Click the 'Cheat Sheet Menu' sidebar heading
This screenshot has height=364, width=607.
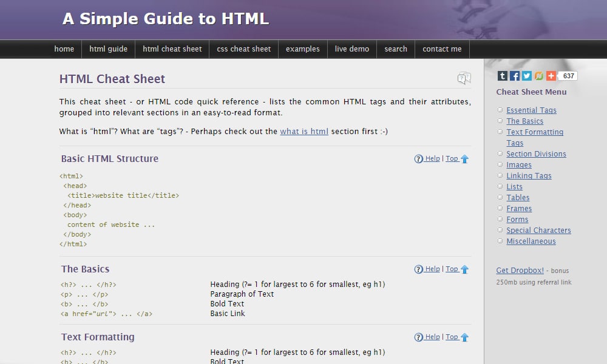[x=531, y=92]
